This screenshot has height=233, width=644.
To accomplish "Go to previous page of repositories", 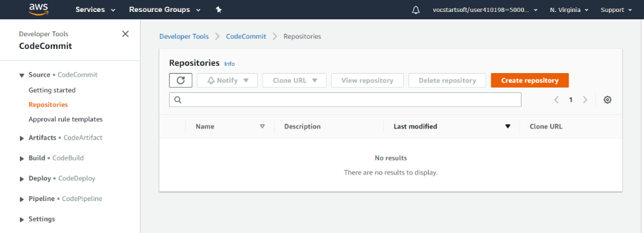I will [556, 100].
